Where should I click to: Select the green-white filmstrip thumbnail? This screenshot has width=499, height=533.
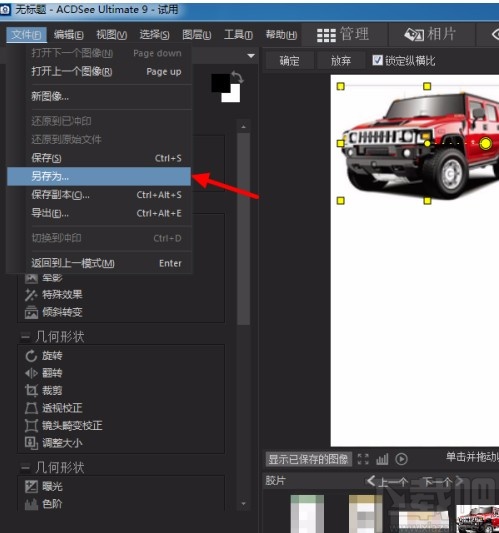tap(307, 514)
